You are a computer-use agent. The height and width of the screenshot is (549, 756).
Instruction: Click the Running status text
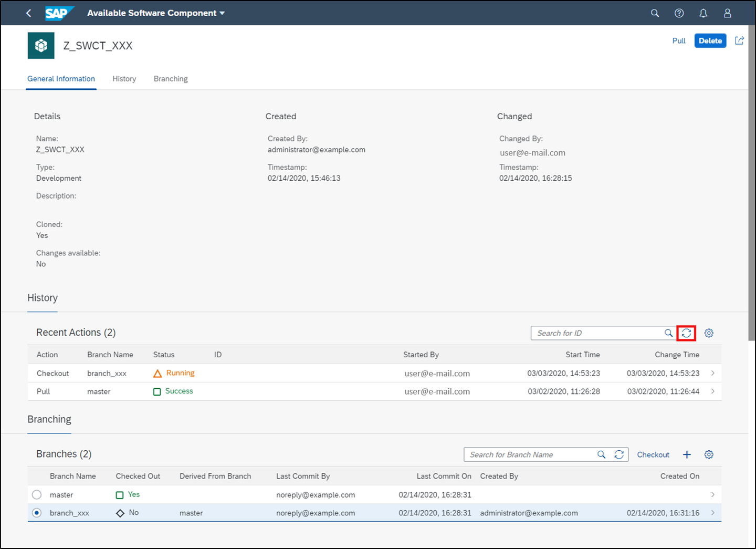pyautogui.click(x=180, y=373)
